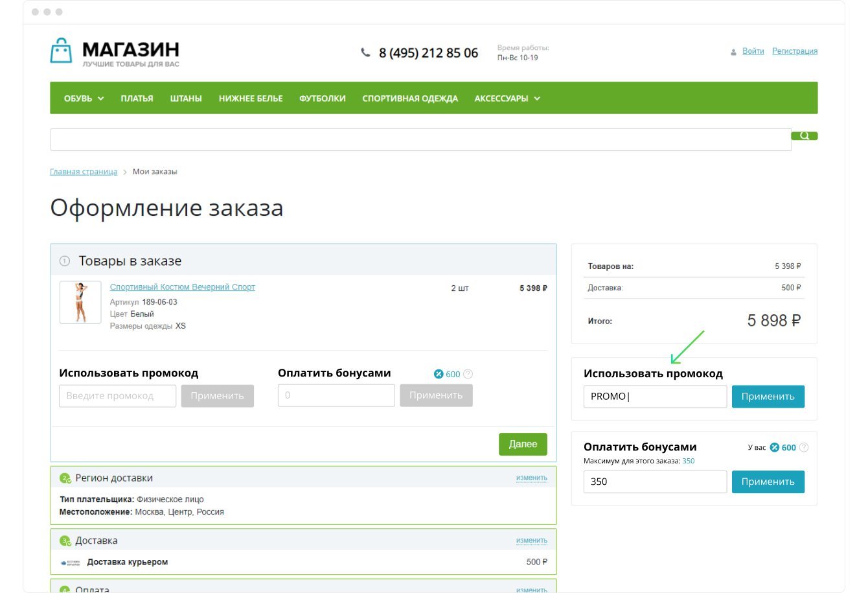Screen dimensions: 868x593
Task: Click the Оформление заказа heading
Action: point(166,208)
